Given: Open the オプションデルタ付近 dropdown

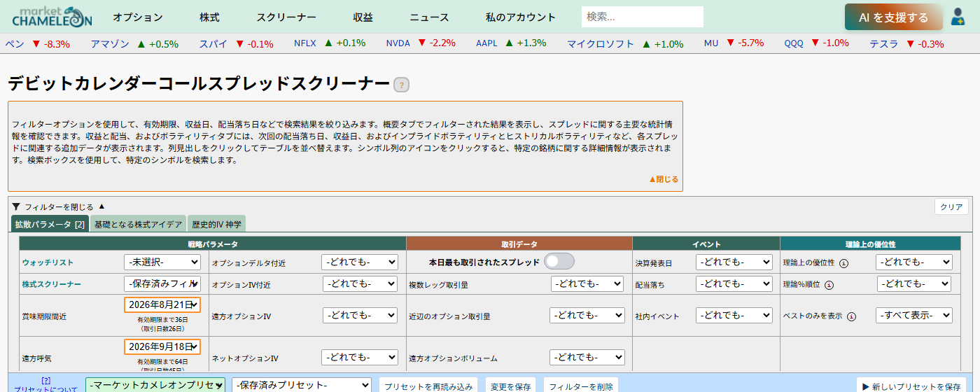Looking at the screenshot, I should (359, 262).
